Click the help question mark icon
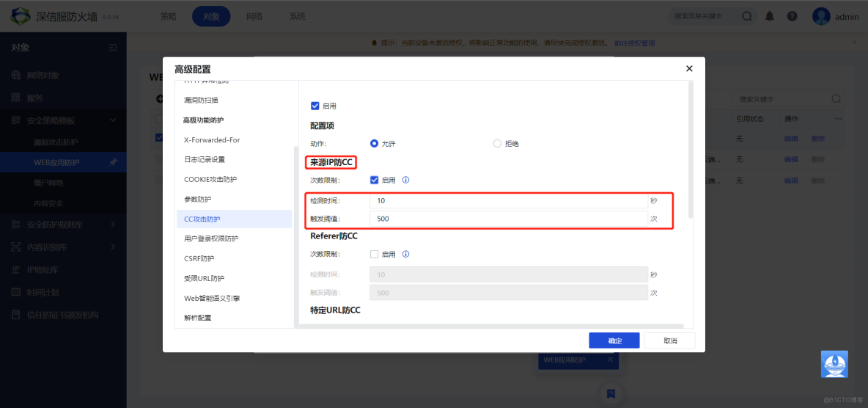The width and height of the screenshot is (868, 408). coord(792,16)
